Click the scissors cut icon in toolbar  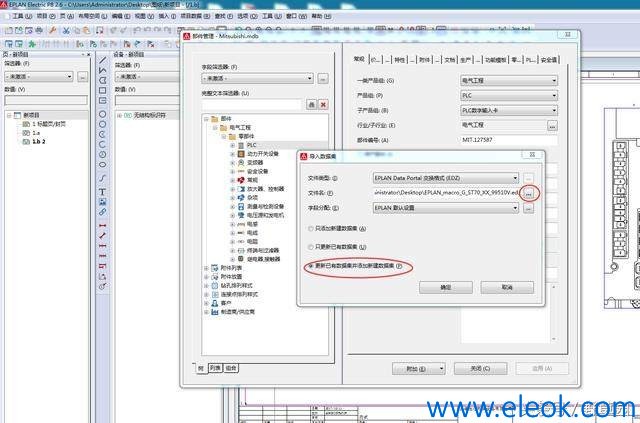66,31
